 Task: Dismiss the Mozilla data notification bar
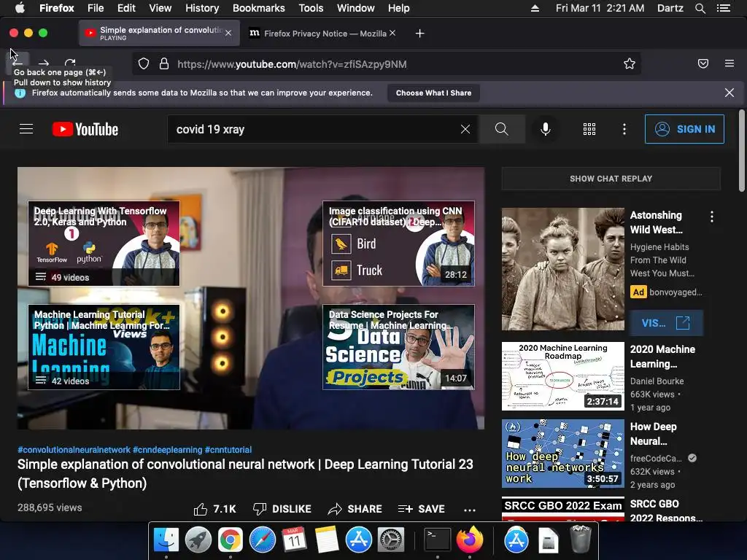coord(729,93)
